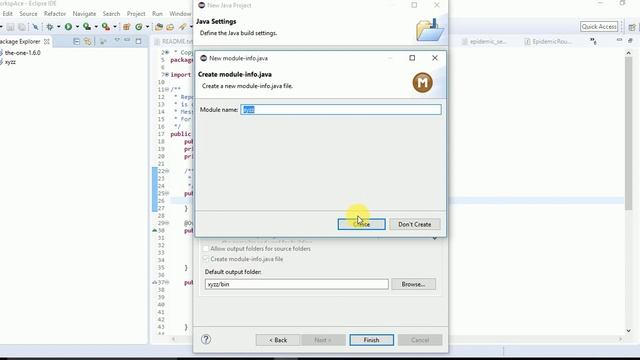
Task: Open the Edit menu in Eclipse
Action: pyautogui.click(x=7, y=13)
